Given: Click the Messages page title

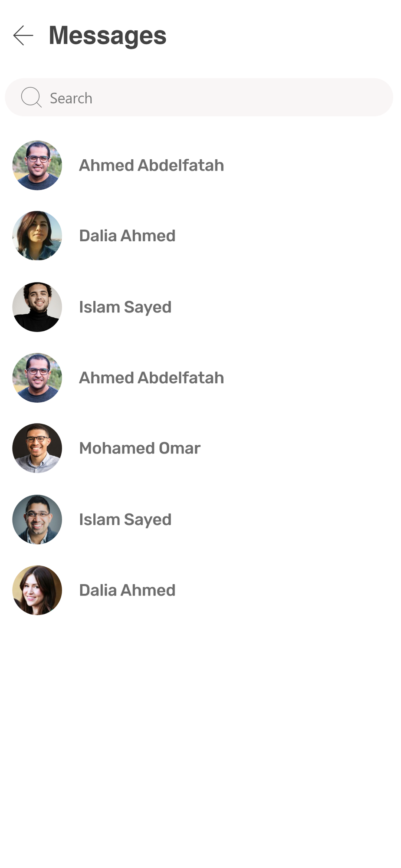Looking at the screenshot, I should pos(108,36).
